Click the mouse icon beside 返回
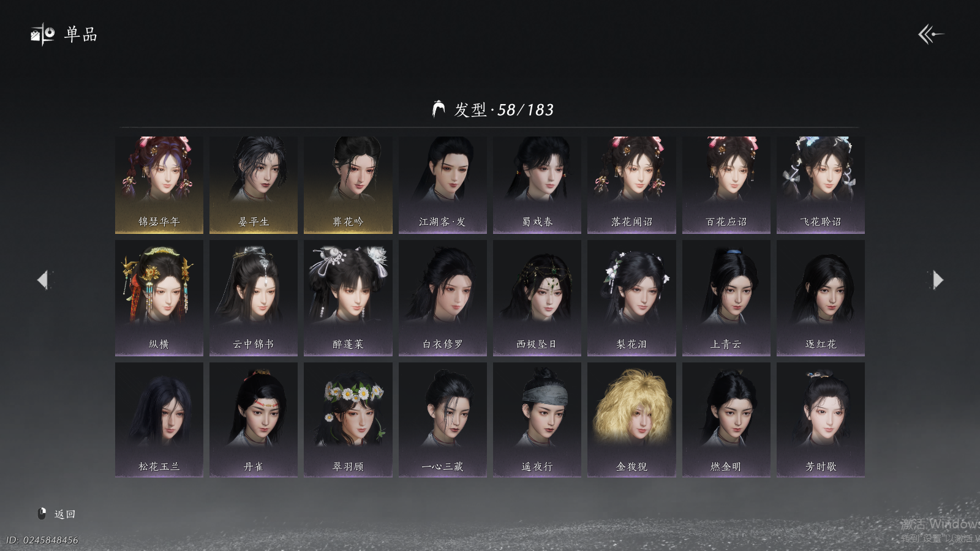The height and width of the screenshot is (551, 980). [x=42, y=514]
